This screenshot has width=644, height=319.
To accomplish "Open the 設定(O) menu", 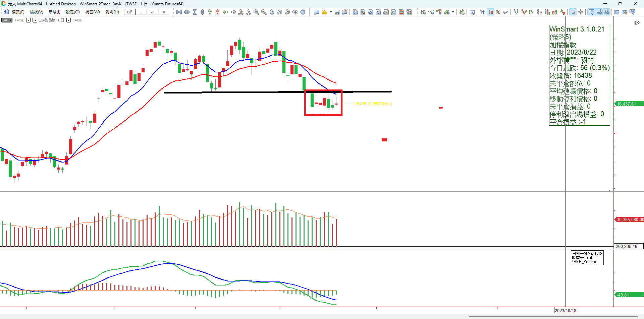I will point(73,12).
